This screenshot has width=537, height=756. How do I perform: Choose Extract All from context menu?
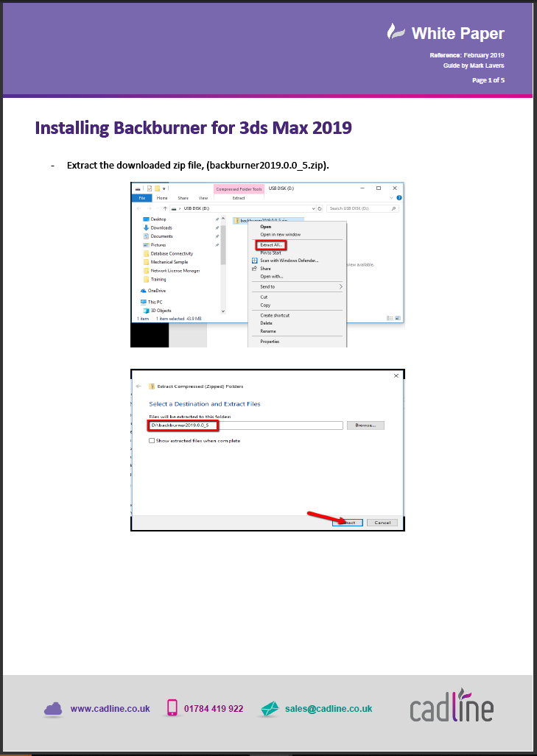pyautogui.click(x=270, y=245)
